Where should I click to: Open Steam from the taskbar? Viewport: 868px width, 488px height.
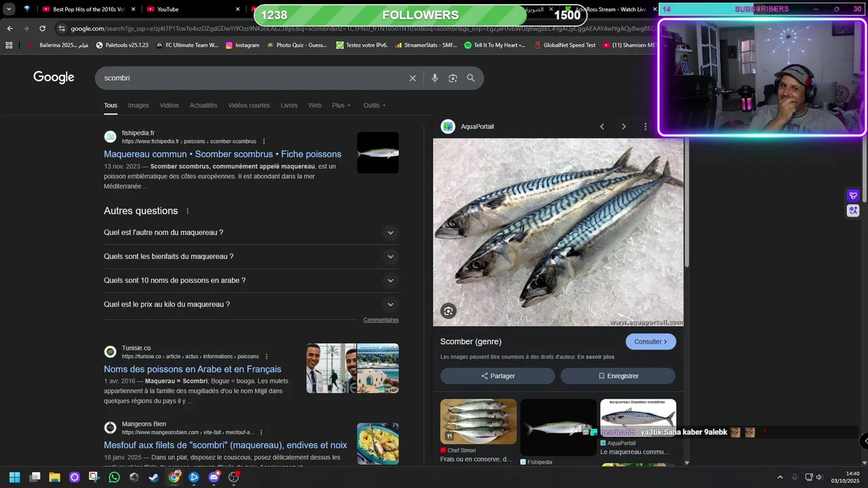[x=154, y=477]
